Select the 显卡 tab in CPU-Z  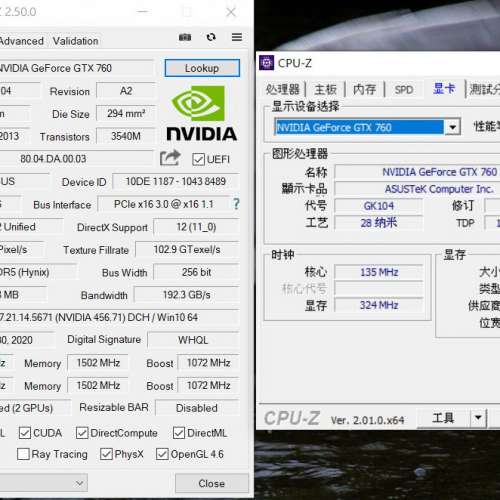click(x=444, y=89)
